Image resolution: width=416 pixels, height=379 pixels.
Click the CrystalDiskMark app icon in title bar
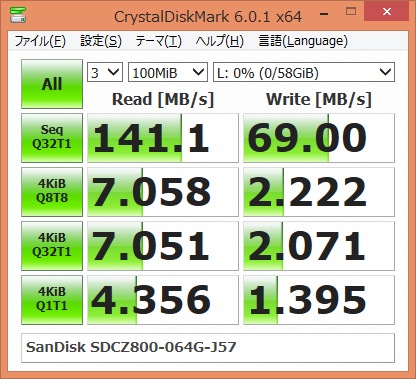pyautogui.click(x=18, y=14)
